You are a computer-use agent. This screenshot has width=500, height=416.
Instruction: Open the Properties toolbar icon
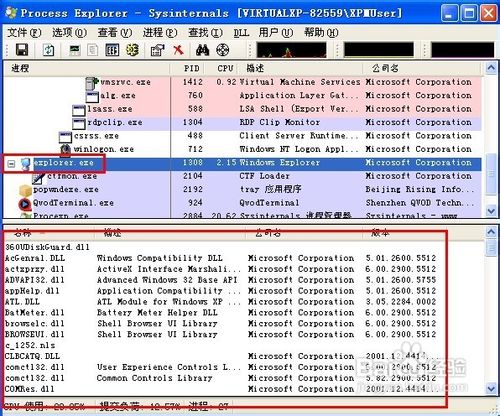click(157, 50)
